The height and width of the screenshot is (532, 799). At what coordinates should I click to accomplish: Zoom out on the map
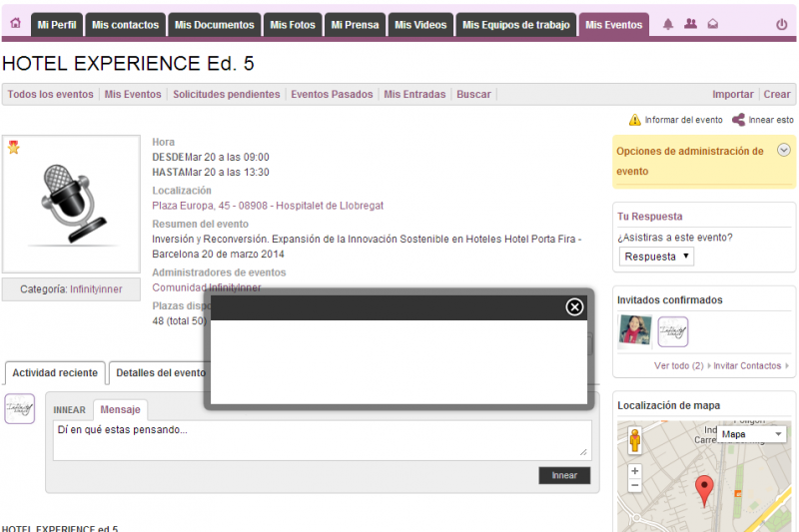coord(635,485)
